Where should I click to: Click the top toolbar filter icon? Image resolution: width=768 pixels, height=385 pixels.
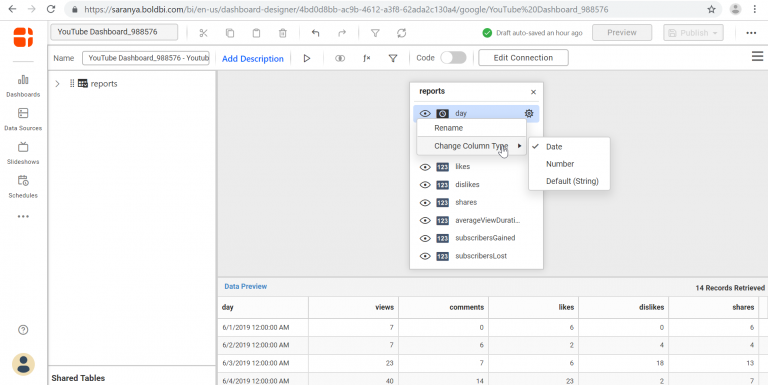point(375,33)
